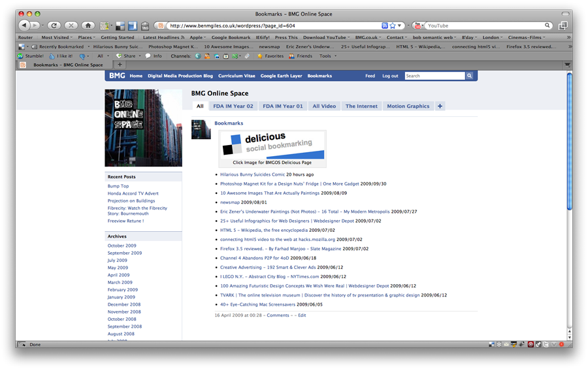
Task: Switch to FDA IM Year 01 tab
Action: pyautogui.click(x=283, y=106)
